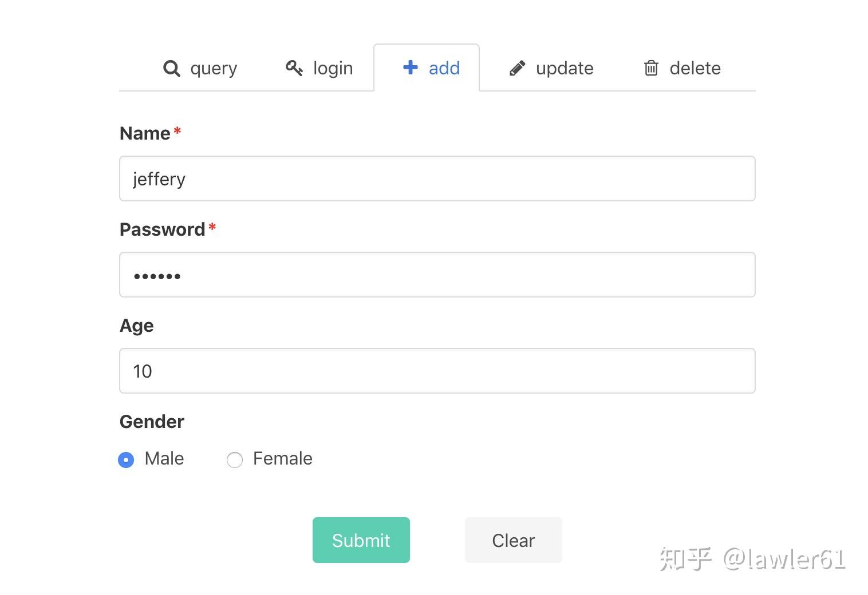The width and height of the screenshot is (868, 595).
Task: Click the pencil icon on the update tab
Action: (x=517, y=68)
